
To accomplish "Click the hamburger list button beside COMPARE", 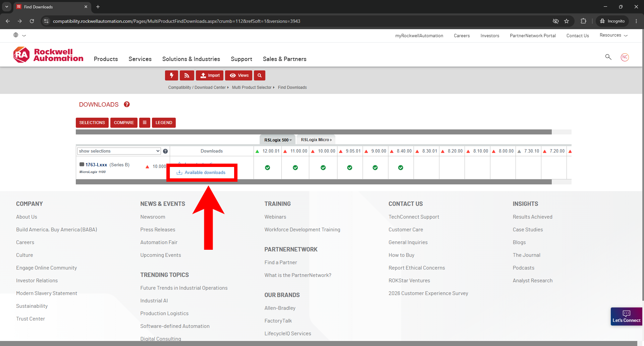I will point(145,123).
